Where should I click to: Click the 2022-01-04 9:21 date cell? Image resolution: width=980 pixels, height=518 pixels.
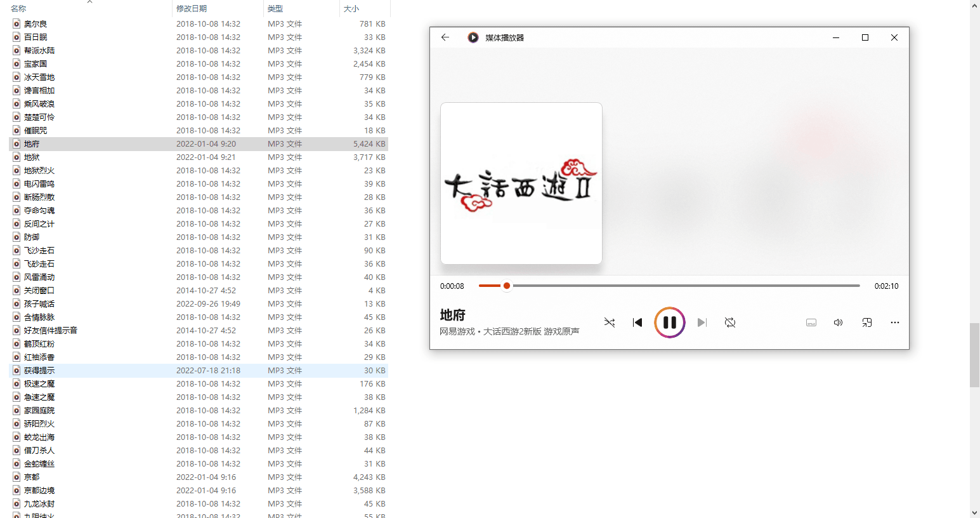[x=206, y=157]
